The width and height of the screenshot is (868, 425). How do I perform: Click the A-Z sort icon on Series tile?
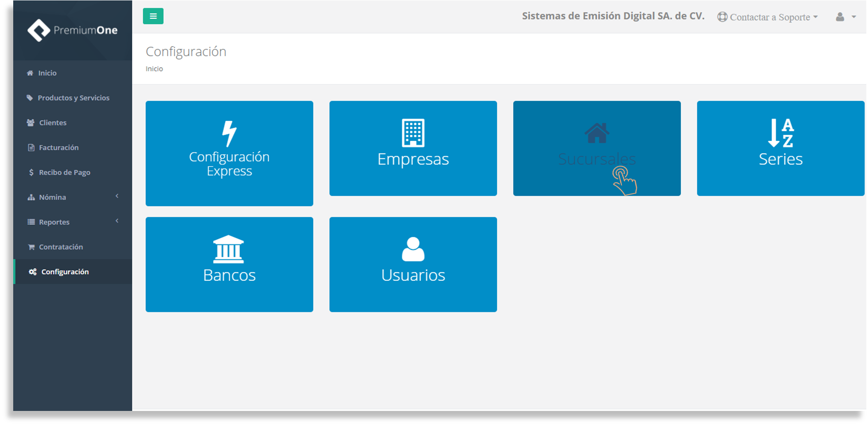point(781,133)
